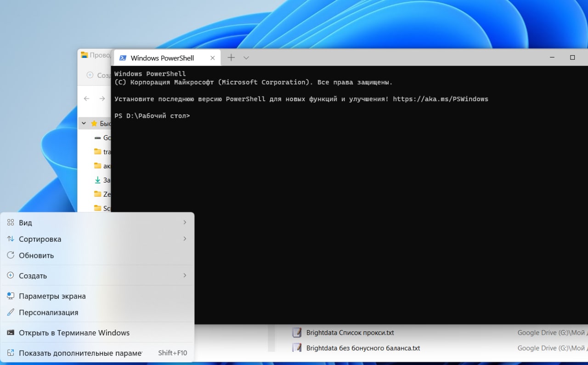
Task: Open the Создать submenu in context menu
Action: (x=97, y=276)
